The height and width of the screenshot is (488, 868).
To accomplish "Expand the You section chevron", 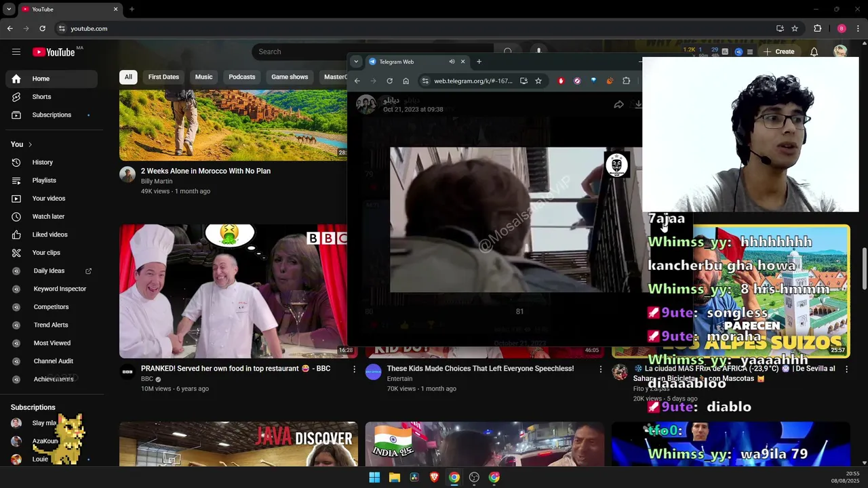I will (30, 144).
